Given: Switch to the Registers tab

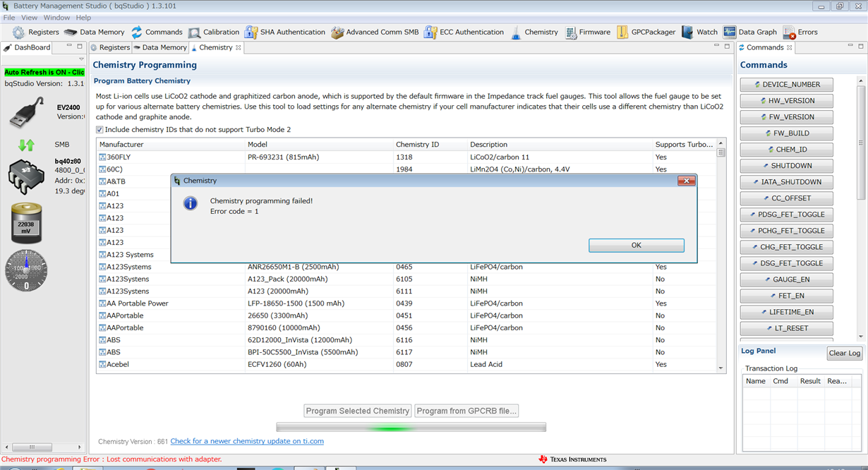Looking at the screenshot, I should click(x=110, y=47).
